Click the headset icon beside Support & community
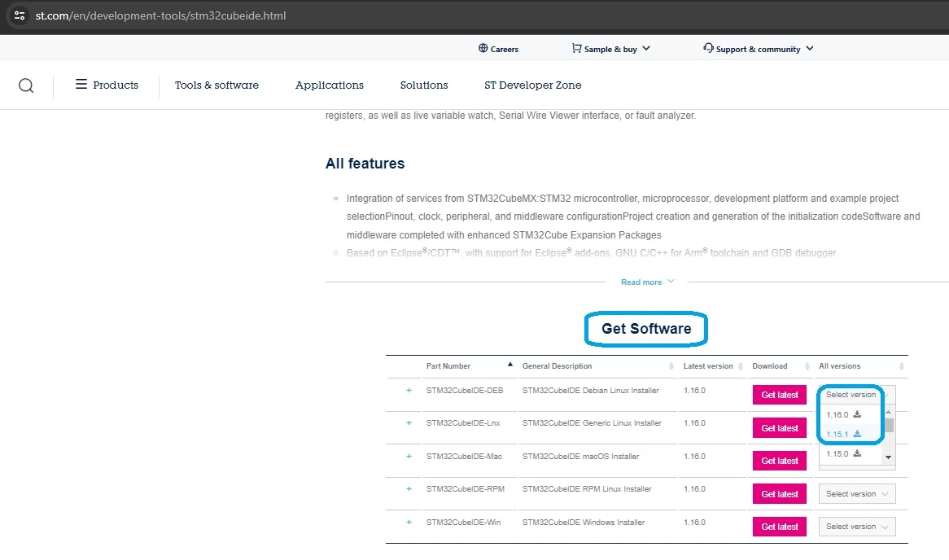Screen dimensions: 949x560 708,48
